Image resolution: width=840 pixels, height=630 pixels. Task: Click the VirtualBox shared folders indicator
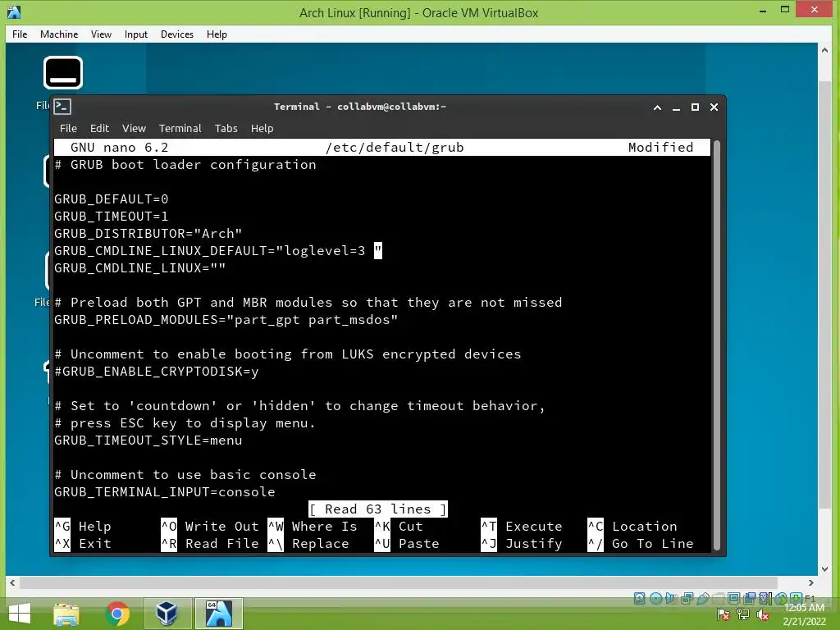pyautogui.click(x=719, y=598)
